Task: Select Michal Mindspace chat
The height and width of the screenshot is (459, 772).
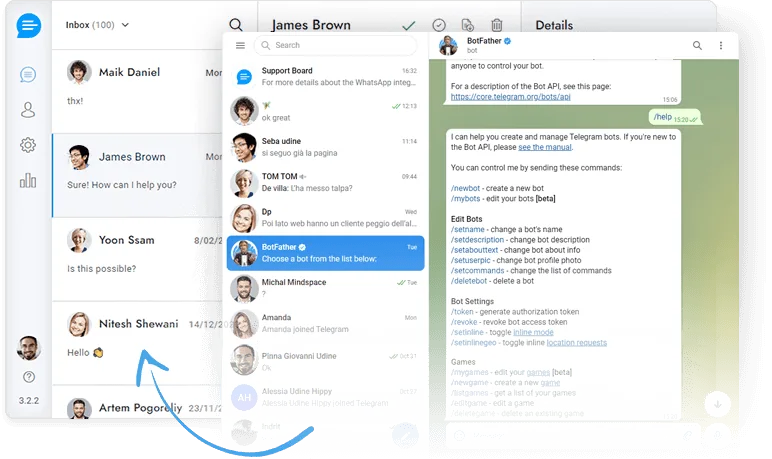Action: [x=325, y=288]
